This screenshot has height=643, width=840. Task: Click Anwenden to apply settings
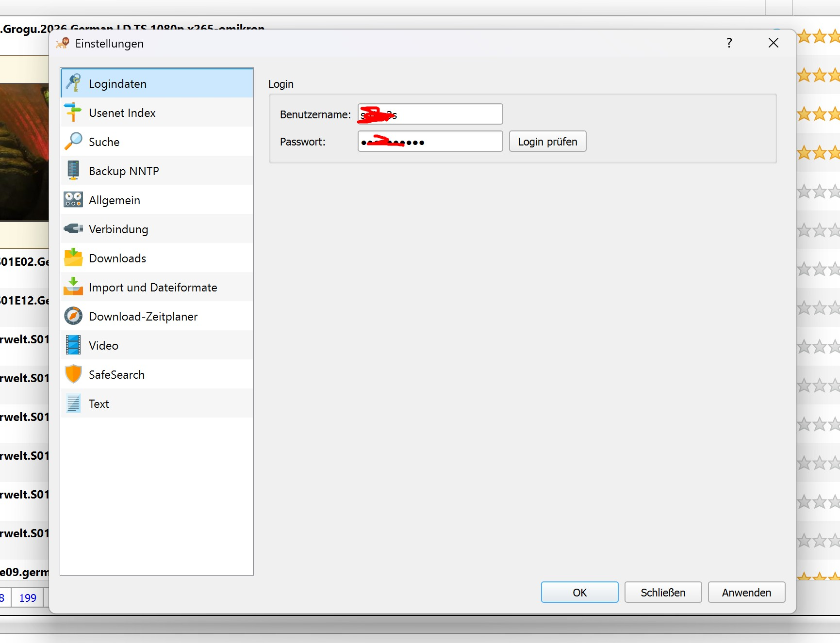tap(746, 593)
